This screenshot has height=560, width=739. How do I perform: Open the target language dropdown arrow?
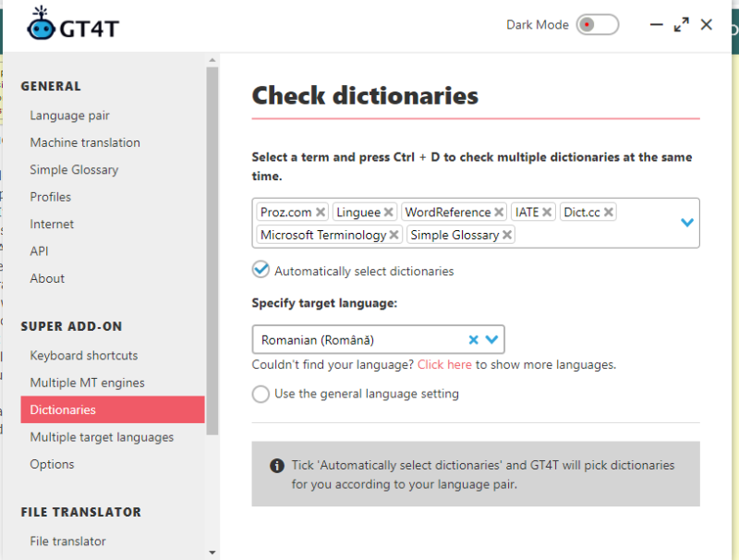point(491,339)
